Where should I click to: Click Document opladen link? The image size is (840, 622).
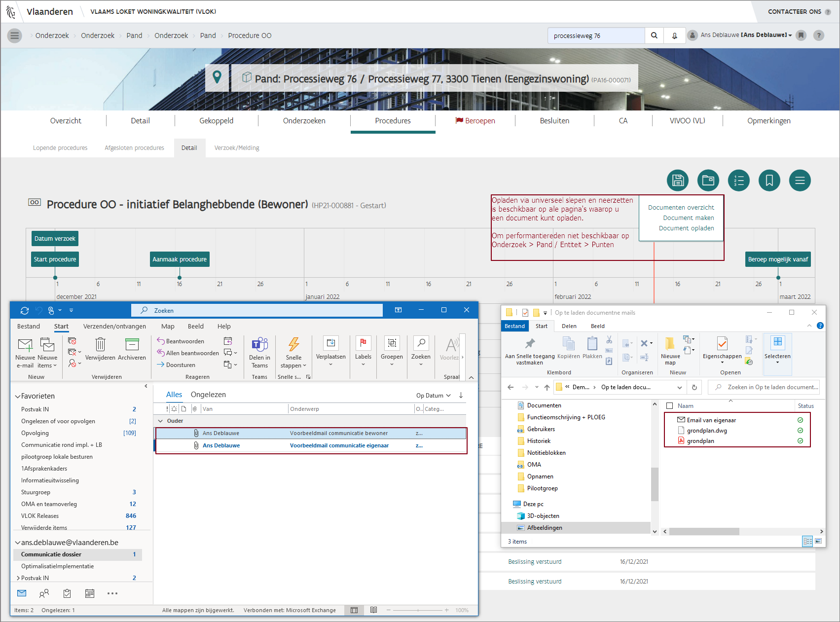click(x=686, y=228)
